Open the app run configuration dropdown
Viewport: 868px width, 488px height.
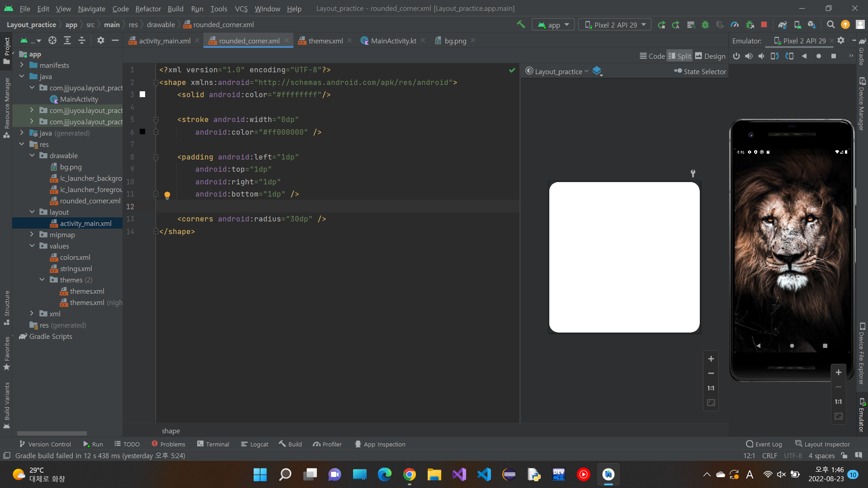(553, 25)
